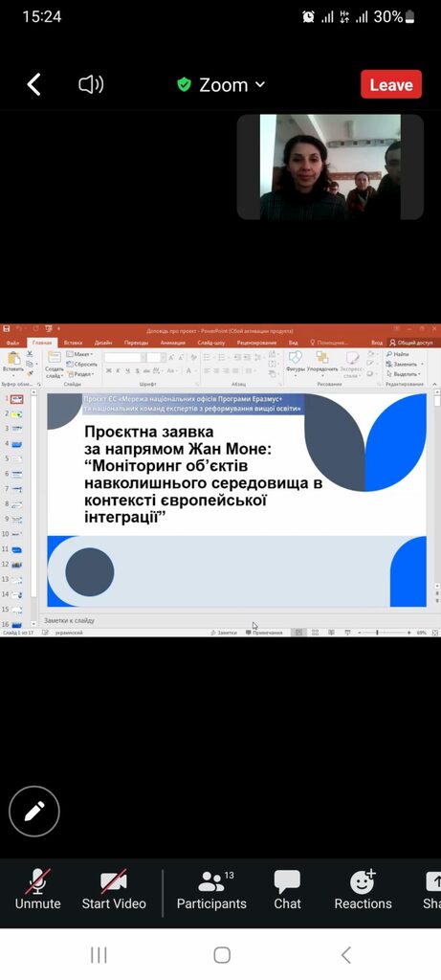Select slide 14 thumbnail
This screenshot has width=441, height=980.
(x=16, y=594)
